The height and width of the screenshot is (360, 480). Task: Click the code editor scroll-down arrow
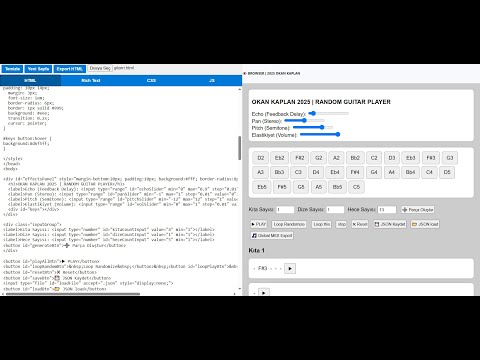click(x=240, y=289)
